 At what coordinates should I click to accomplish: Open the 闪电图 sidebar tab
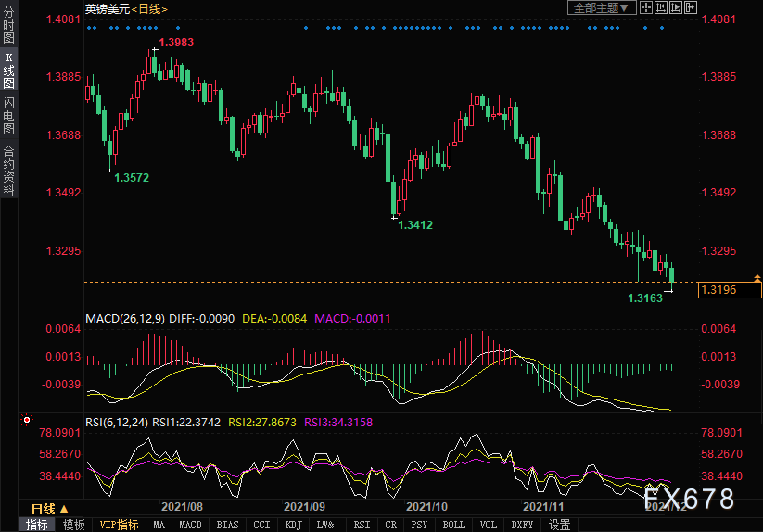[8, 115]
